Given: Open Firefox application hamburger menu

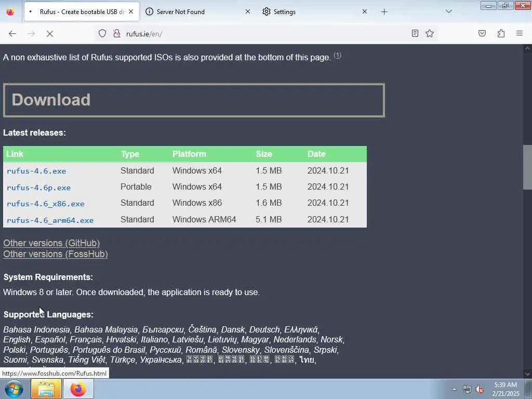Looking at the screenshot, I should click(519, 33).
